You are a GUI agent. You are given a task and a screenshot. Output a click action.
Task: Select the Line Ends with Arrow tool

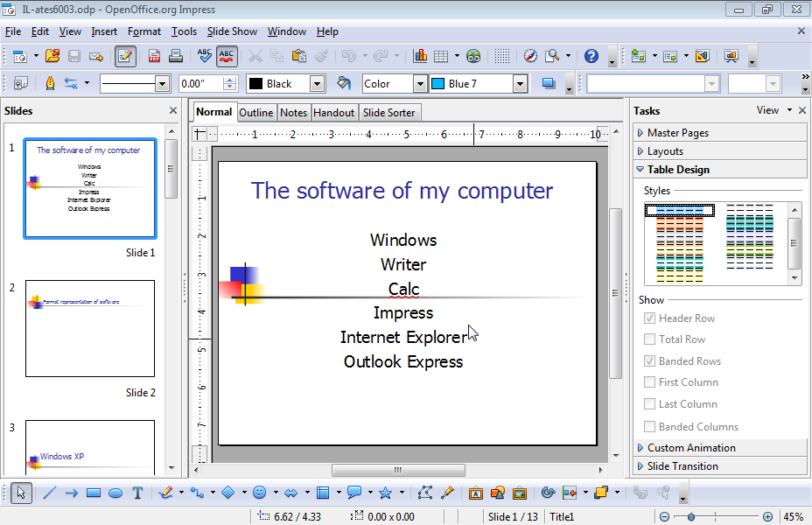[x=72, y=493]
